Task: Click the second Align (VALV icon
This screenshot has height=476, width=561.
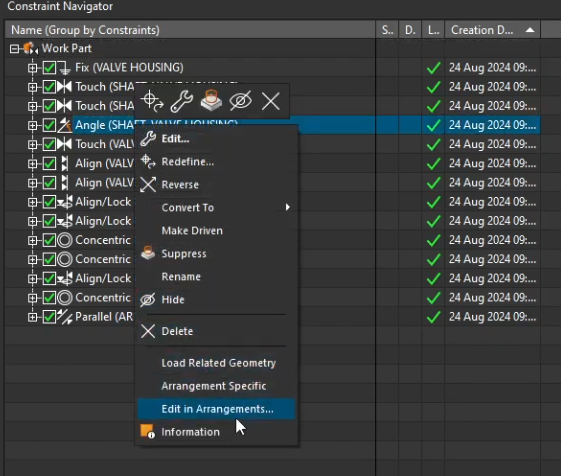Action: [65, 183]
